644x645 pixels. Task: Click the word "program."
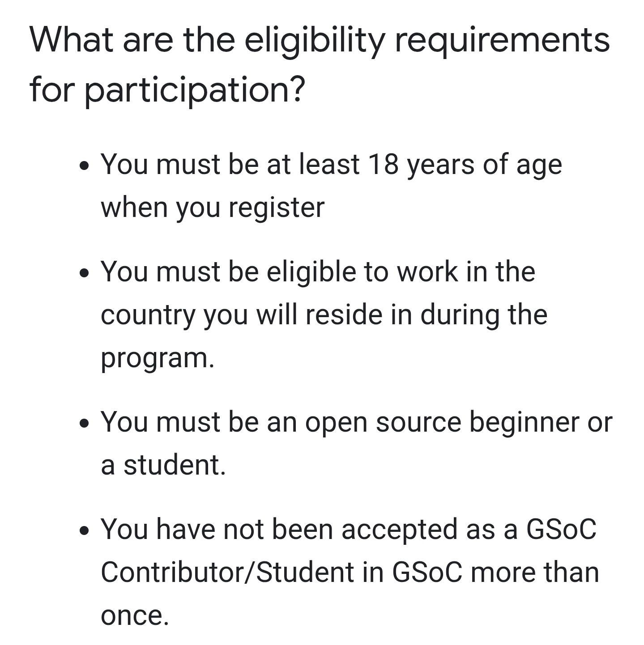(x=158, y=358)
